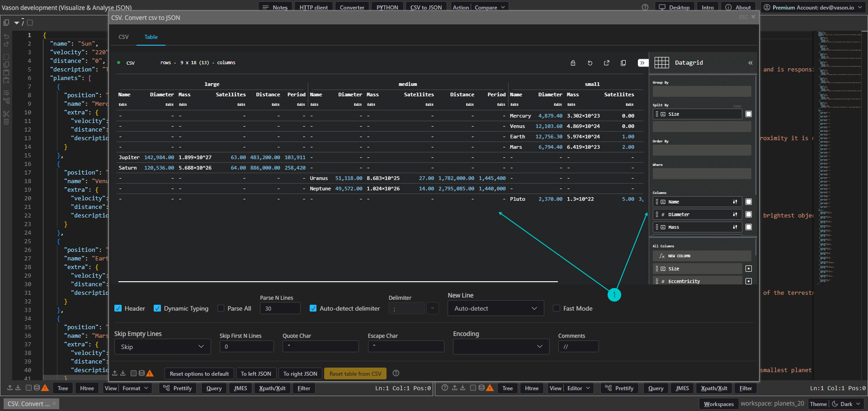Click the Desktop monitor icon button
The width and height of the screenshot is (868, 411).
pyautogui.click(x=674, y=7)
